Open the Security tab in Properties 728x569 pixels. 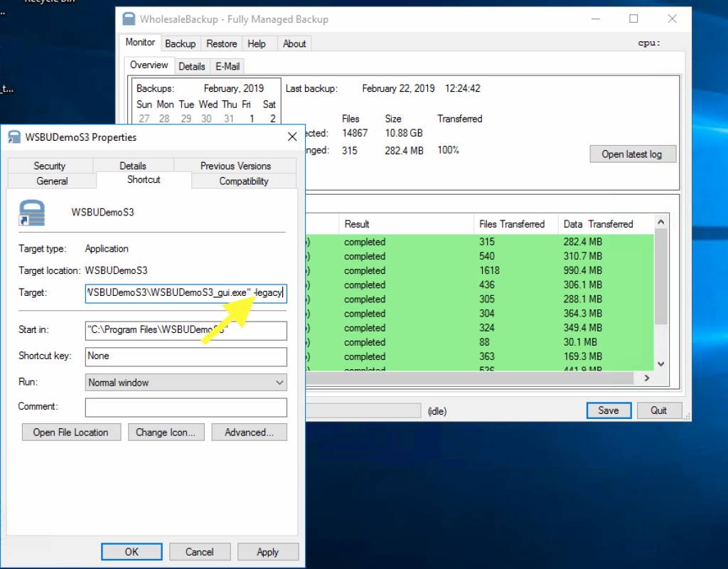[50, 166]
